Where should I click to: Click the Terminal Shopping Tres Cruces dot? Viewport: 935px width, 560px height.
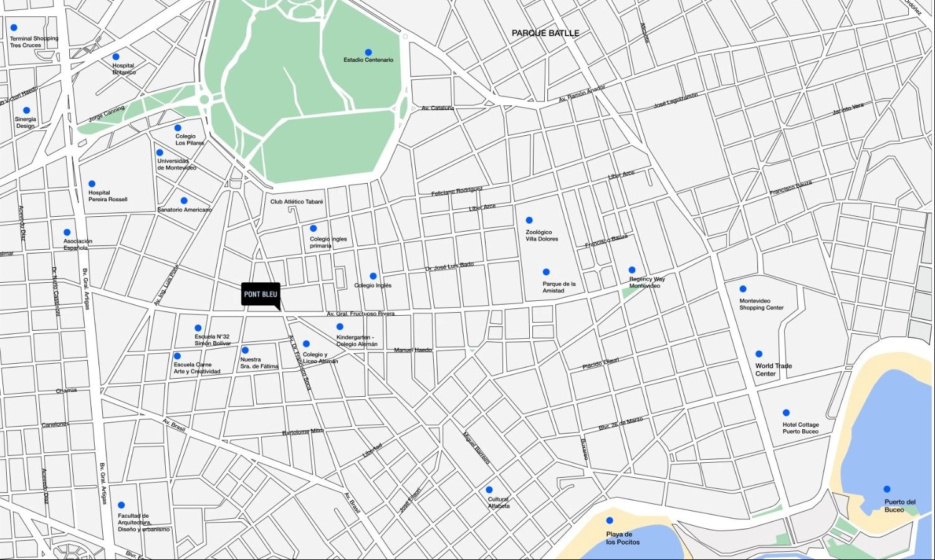(x=14, y=27)
